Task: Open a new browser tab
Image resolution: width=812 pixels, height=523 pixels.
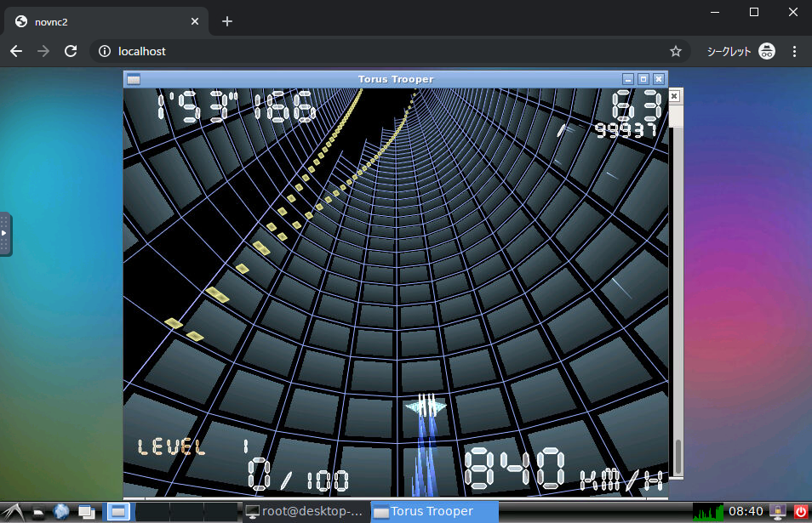Action: (x=226, y=21)
